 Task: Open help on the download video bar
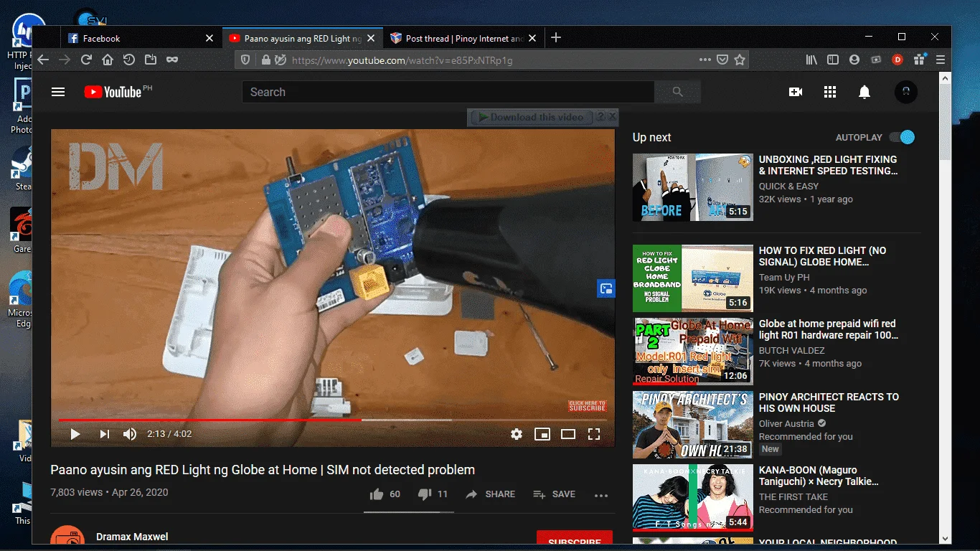601,117
